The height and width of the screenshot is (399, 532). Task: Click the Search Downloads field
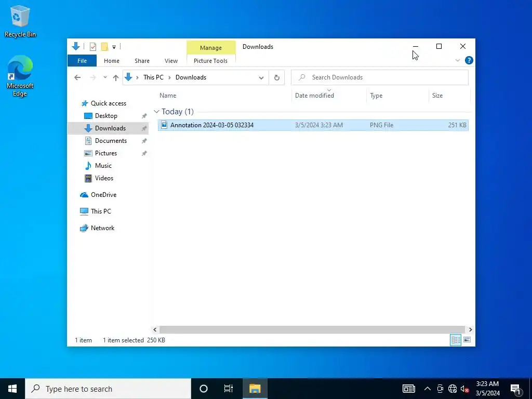point(380,77)
